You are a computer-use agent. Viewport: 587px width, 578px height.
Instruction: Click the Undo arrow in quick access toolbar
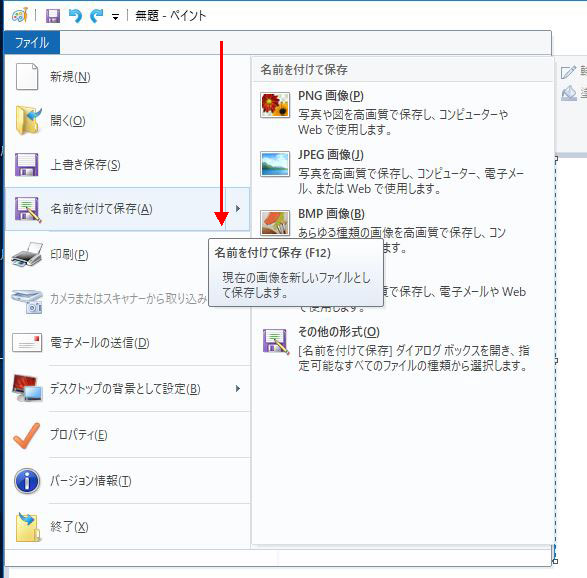pos(75,16)
